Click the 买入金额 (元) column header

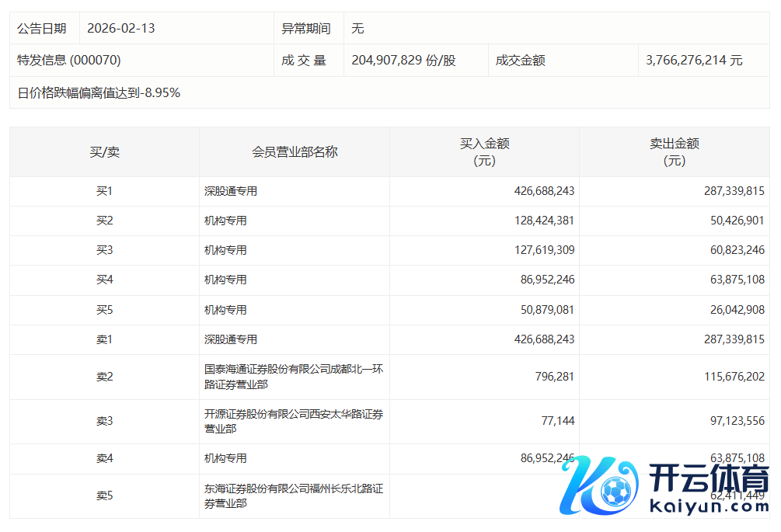click(x=484, y=152)
